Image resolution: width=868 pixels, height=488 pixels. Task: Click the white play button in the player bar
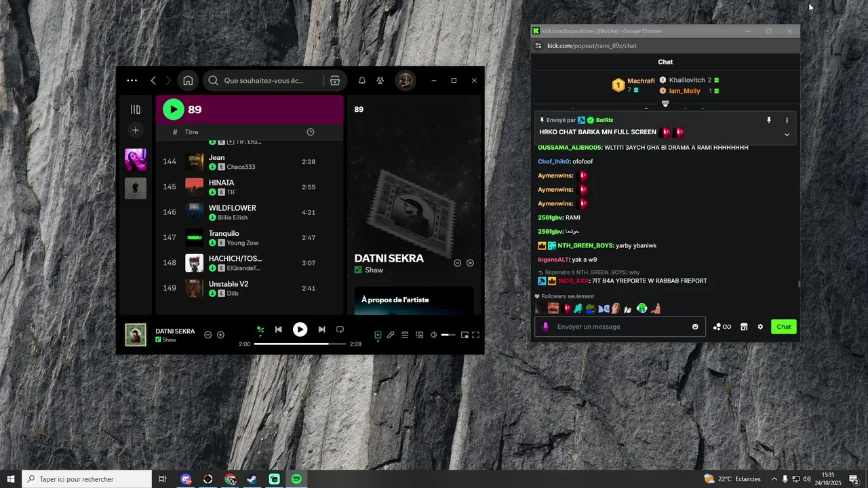point(300,329)
